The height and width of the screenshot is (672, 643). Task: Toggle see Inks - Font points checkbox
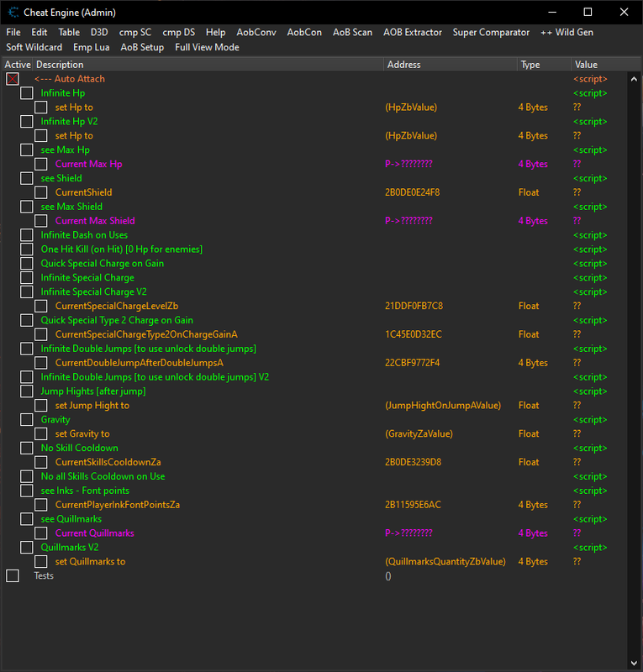27,491
